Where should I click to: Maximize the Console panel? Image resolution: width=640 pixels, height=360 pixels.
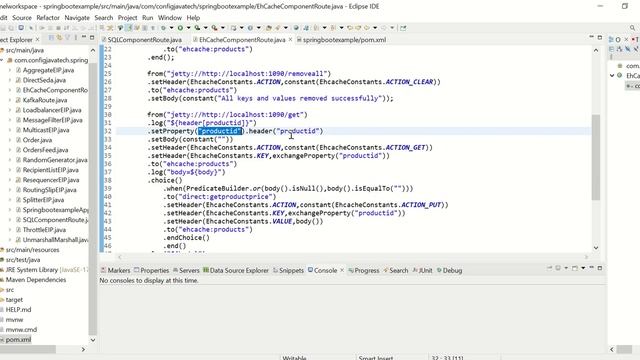tap(600, 268)
